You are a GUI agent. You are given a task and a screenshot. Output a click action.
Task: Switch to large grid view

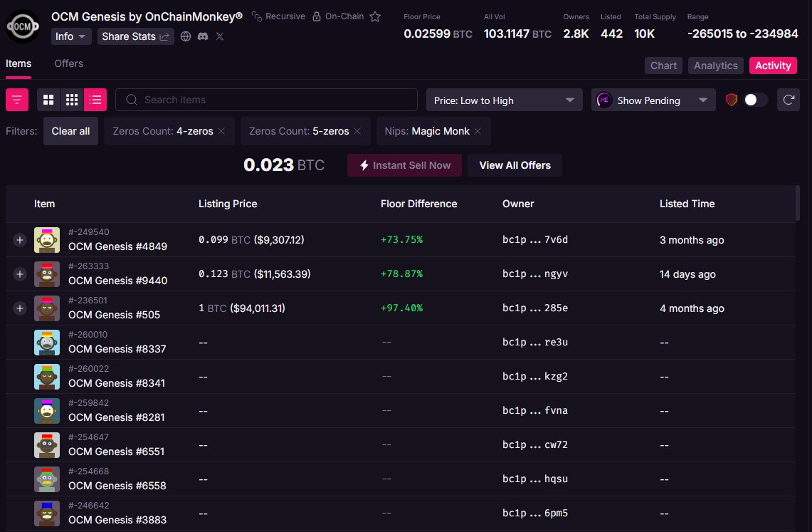[x=48, y=100]
